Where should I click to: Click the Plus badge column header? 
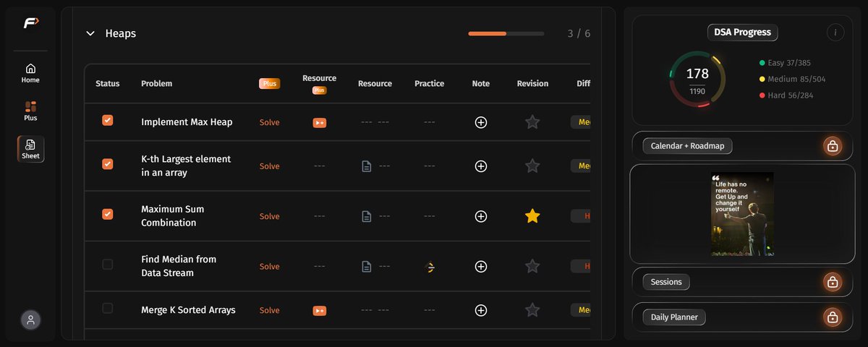click(x=269, y=83)
